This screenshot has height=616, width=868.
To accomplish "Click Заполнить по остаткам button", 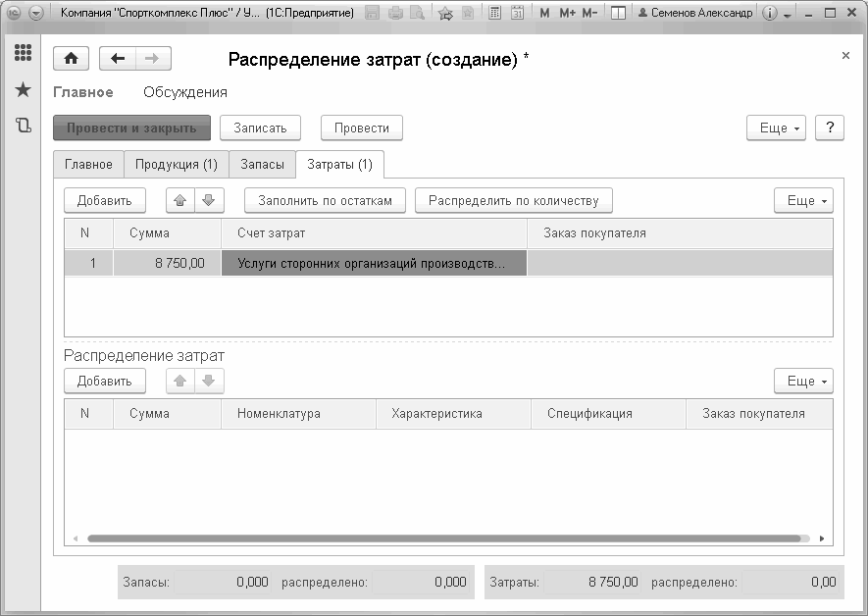I will (325, 200).
